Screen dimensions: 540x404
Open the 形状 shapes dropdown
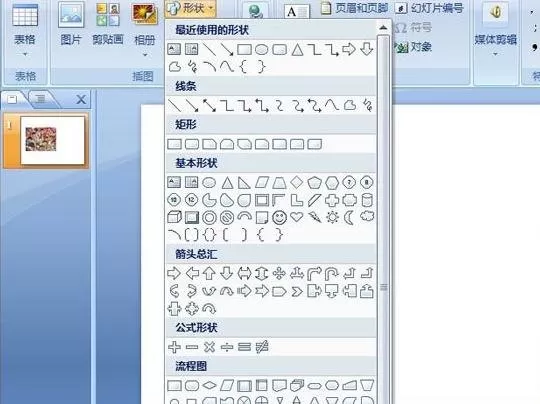[190, 8]
